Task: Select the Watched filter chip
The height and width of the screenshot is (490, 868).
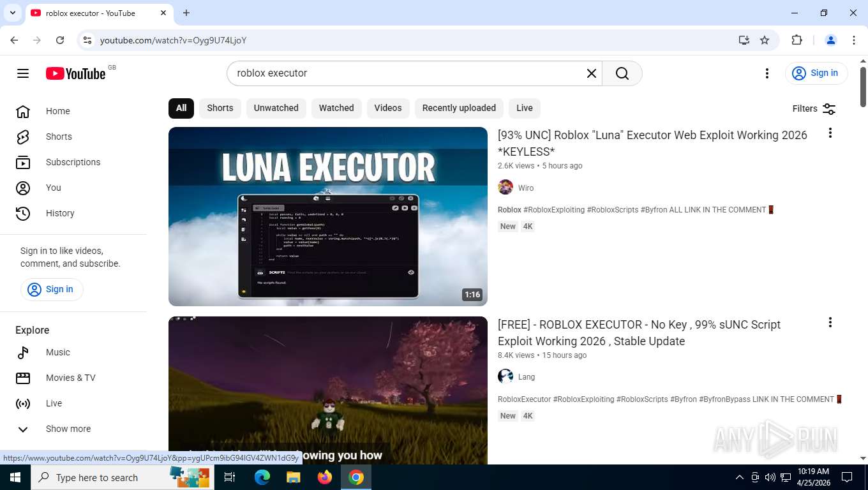Action: click(x=336, y=108)
